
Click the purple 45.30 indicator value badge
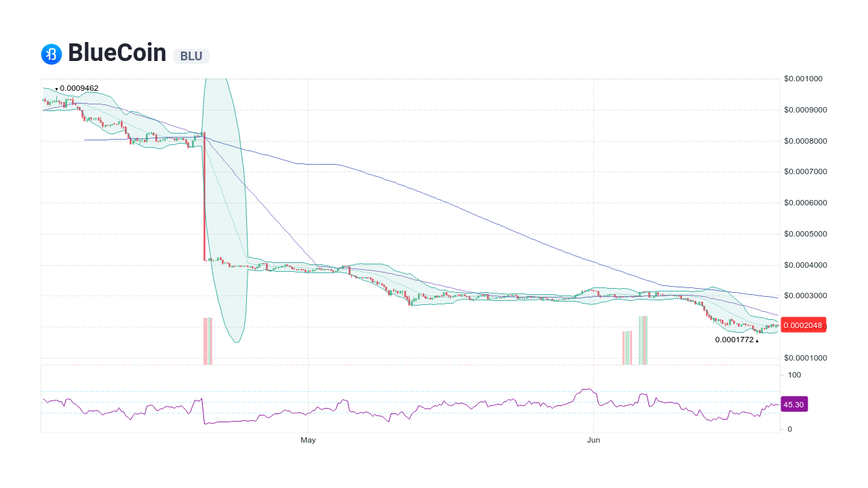click(793, 404)
